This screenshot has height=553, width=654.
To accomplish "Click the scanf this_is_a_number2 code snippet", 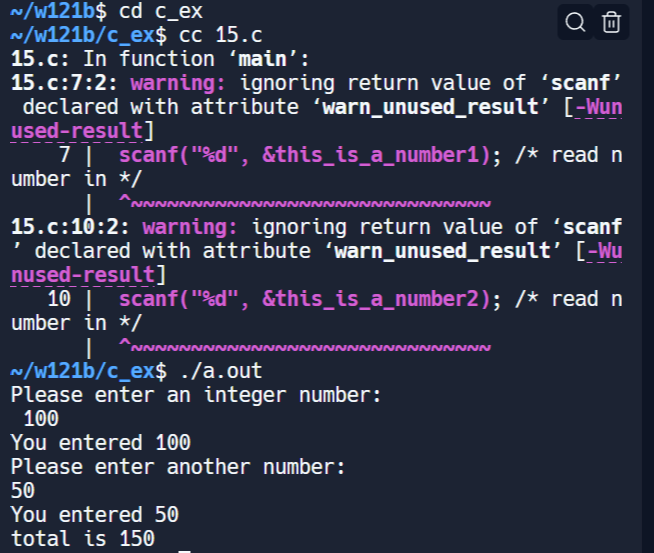I will click(x=305, y=299).
